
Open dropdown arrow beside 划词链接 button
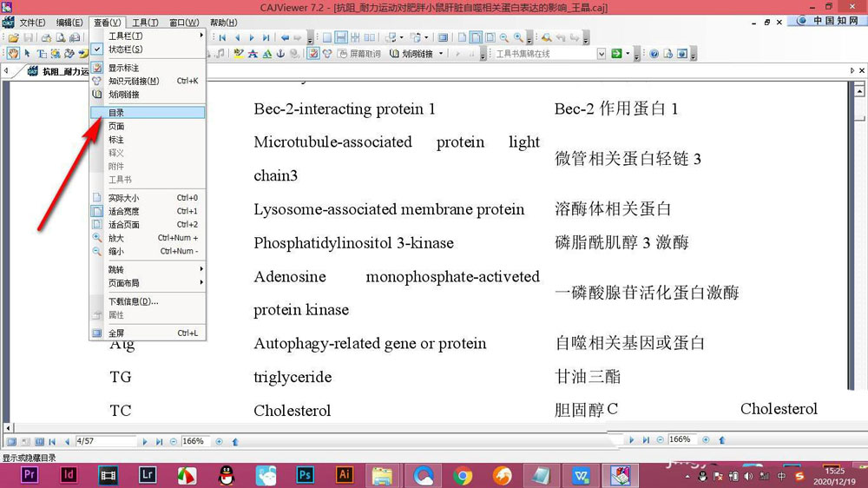[441, 54]
